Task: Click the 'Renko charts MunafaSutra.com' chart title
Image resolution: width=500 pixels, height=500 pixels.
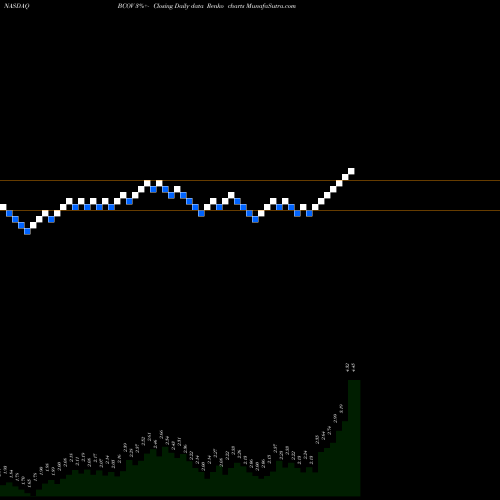Action: click(x=251, y=6)
